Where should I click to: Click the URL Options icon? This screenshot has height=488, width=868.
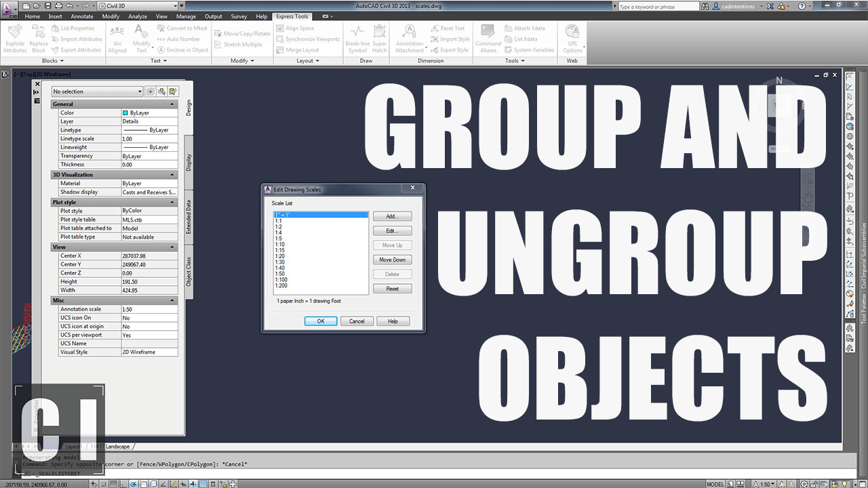[572, 39]
